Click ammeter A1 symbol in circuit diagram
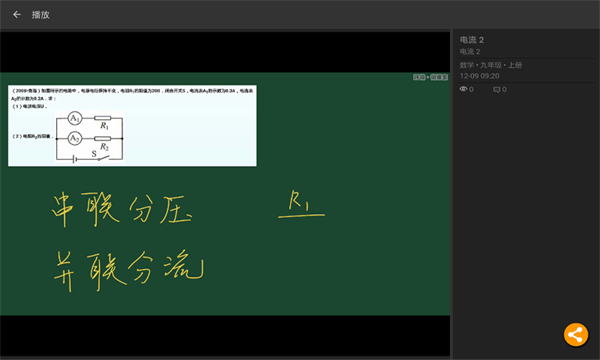 pos(75,118)
